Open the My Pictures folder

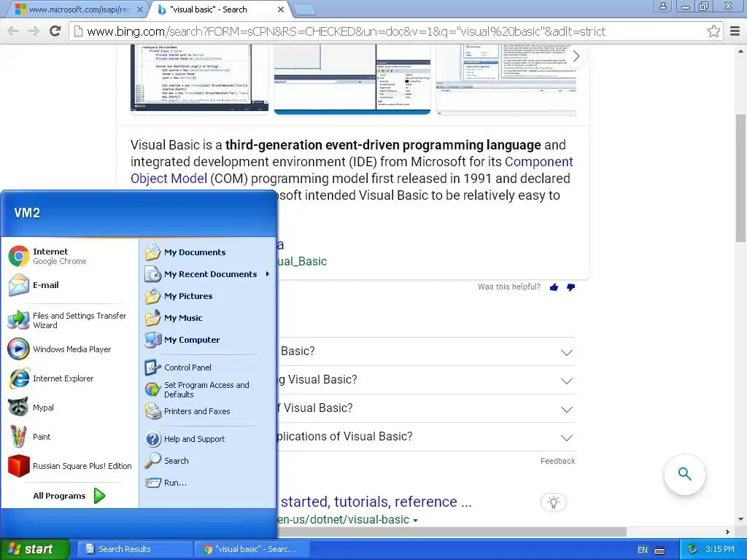[179, 296]
